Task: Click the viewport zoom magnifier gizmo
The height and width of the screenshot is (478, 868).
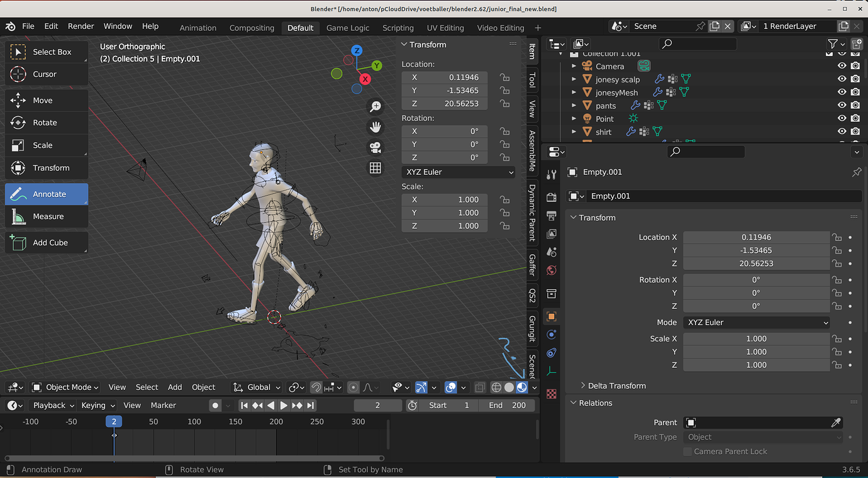Action: coord(376,107)
